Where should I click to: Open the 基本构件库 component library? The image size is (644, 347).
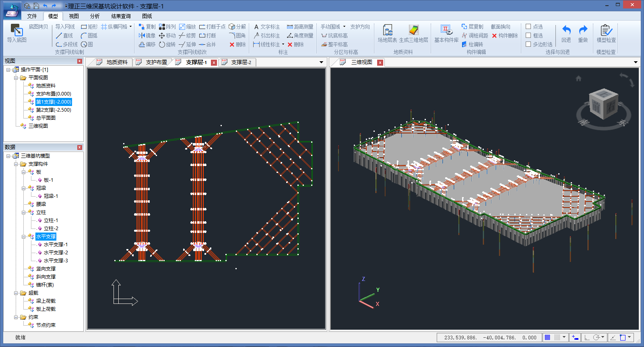pos(446,30)
